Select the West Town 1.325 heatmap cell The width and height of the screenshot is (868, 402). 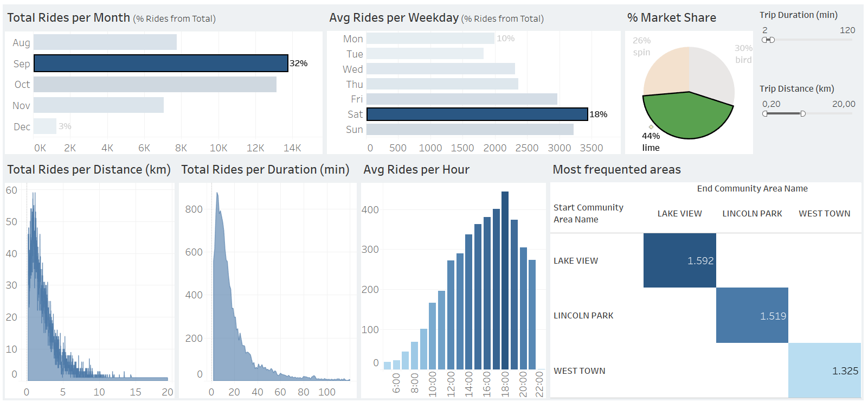click(x=824, y=371)
